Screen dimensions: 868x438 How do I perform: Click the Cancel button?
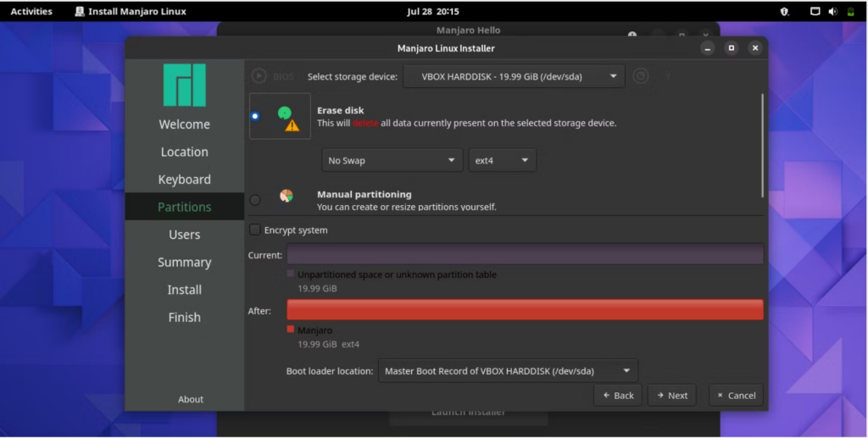(737, 396)
